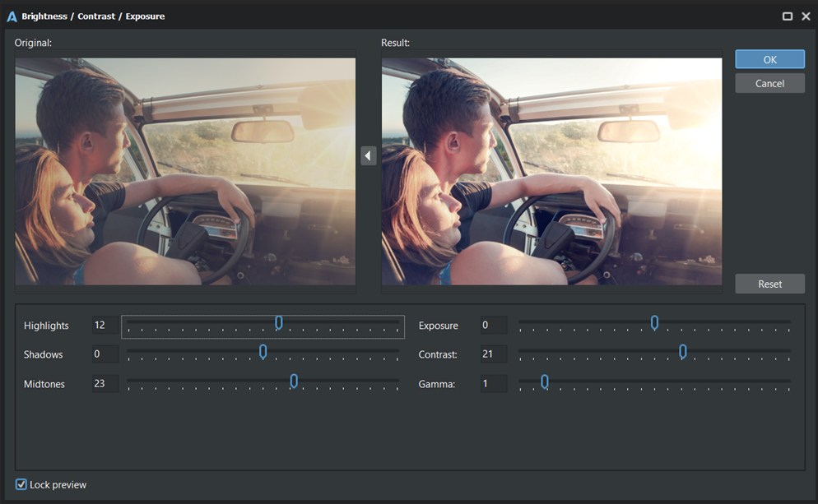Select the Gamma value field
This screenshot has height=504, width=818.
click(x=493, y=384)
